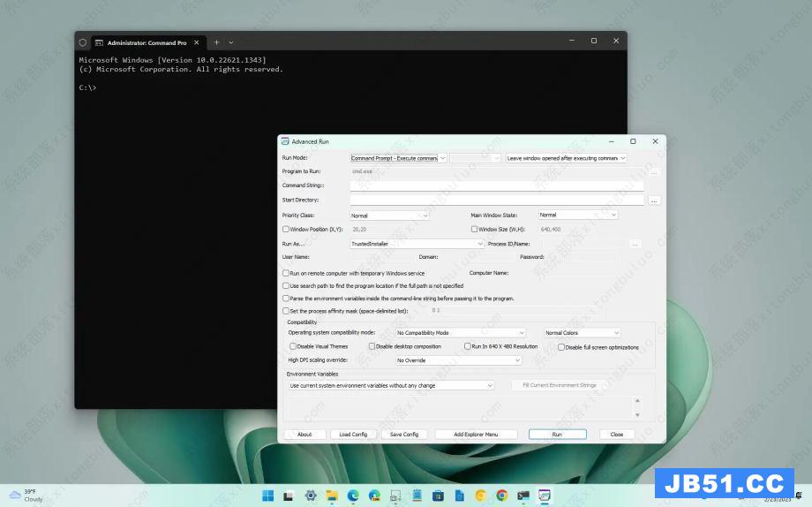The height and width of the screenshot is (507, 812).
Task: Click the Run button
Action: (557, 435)
